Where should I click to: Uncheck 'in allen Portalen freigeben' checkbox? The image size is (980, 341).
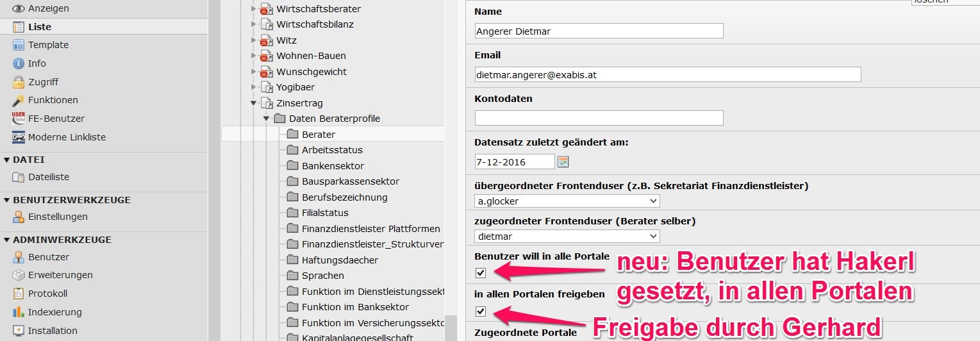coord(481,312)
